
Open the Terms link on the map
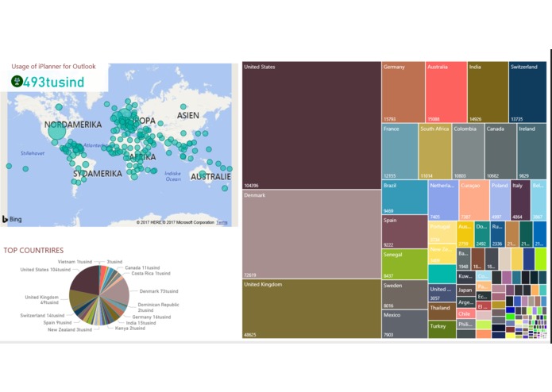(x=222, y=222)
